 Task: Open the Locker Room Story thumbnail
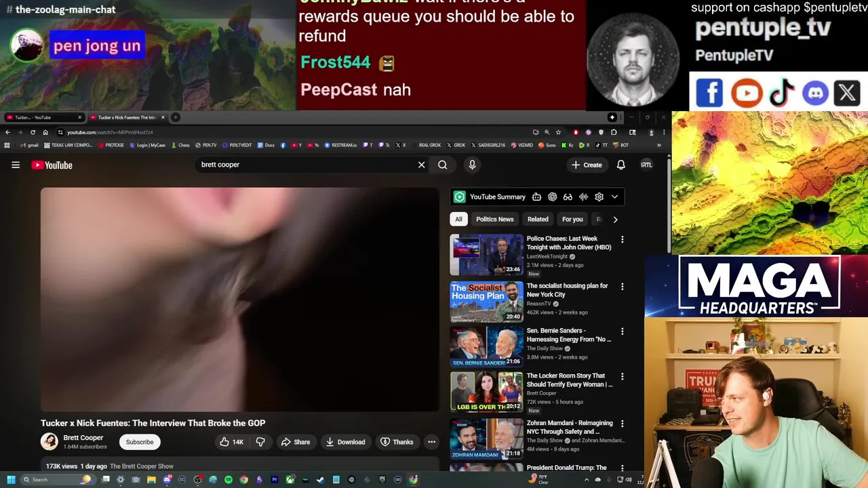(x=487, y=391)
